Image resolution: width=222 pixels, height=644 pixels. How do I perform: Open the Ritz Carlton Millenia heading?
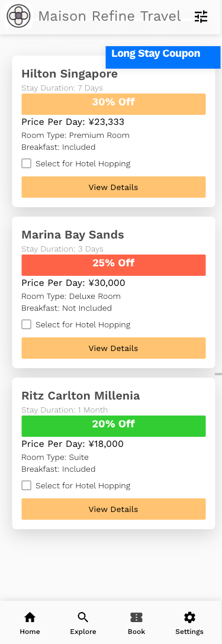(81, 396)
